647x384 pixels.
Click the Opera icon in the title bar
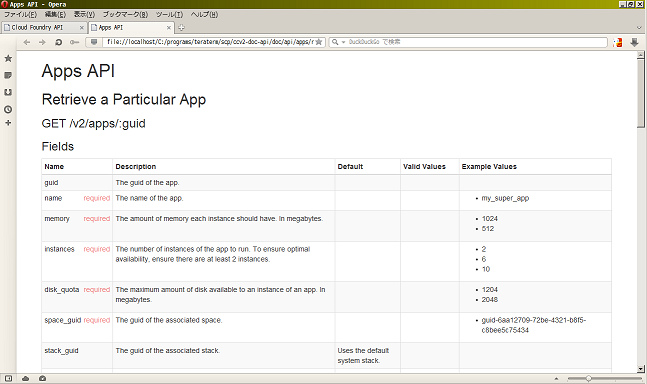[x=5, y=4]
